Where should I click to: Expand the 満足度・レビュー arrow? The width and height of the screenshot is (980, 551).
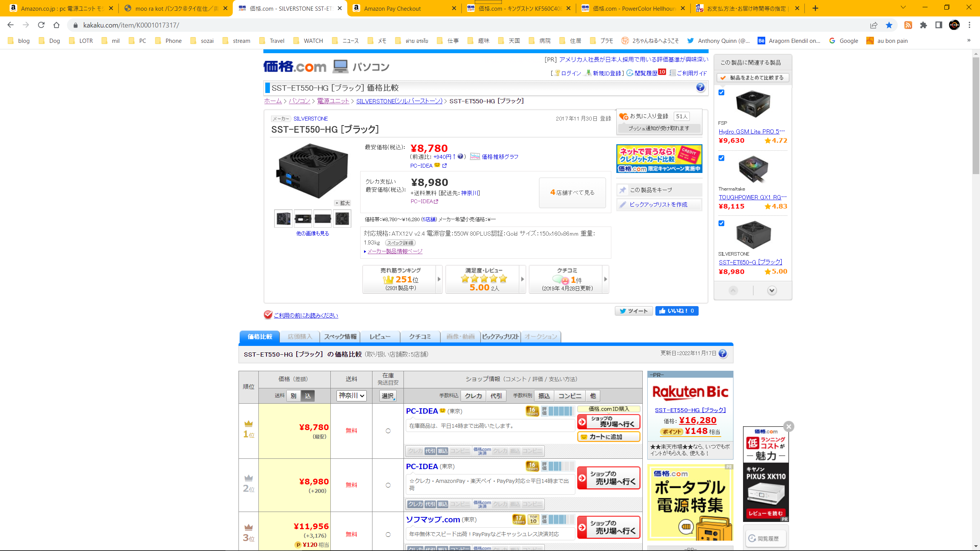point(523,279)
